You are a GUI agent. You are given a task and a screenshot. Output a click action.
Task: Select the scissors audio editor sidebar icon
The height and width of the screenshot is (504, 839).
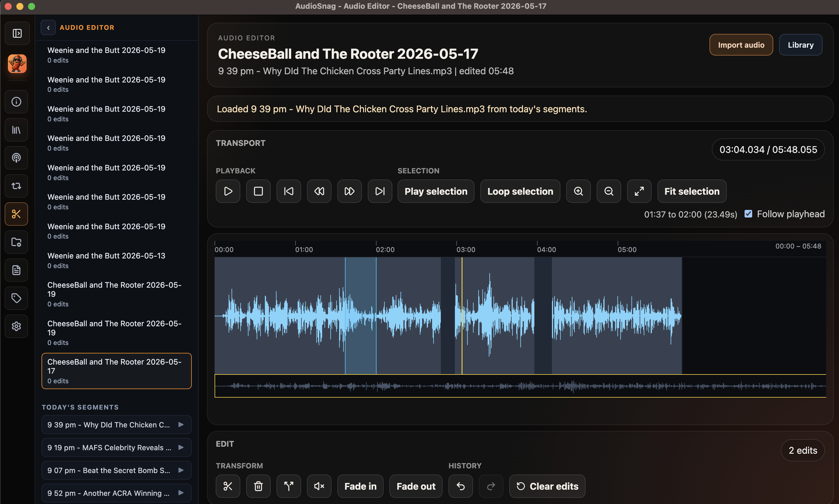pyautogui.click(x=16, y=214)
